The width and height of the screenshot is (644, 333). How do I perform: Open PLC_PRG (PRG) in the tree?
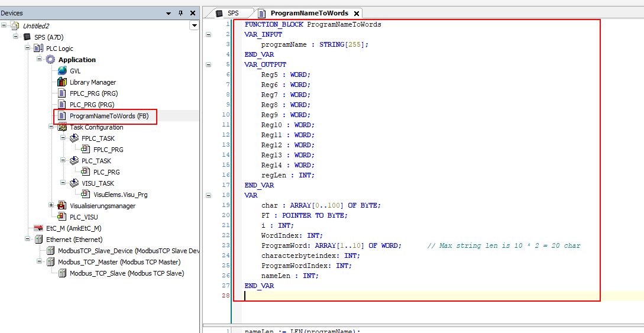[92, 105]
